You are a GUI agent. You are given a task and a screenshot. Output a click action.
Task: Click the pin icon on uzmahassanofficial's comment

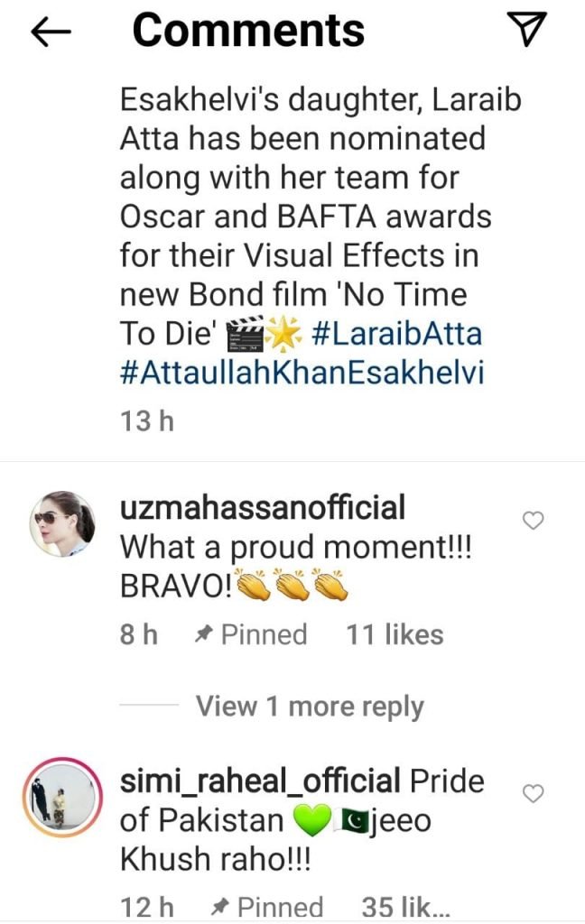203,635
